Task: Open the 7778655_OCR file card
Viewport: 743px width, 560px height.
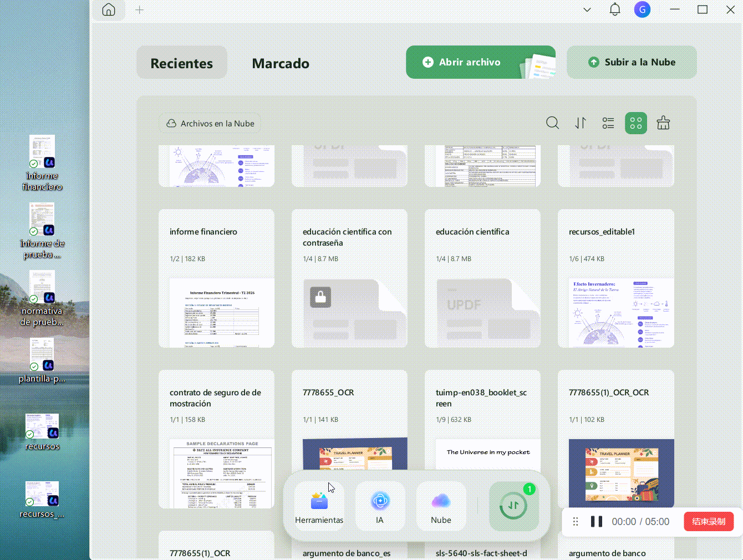Action: (349, 420)
